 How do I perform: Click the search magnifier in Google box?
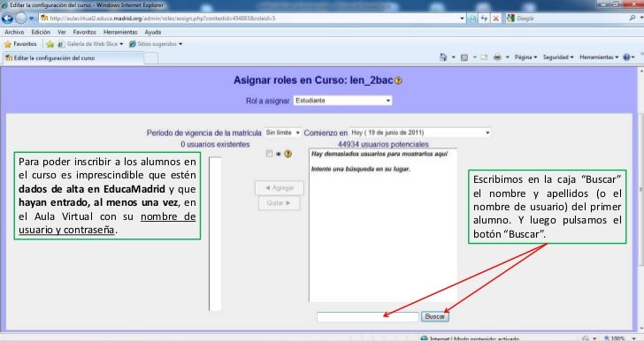tap(632, 19)
